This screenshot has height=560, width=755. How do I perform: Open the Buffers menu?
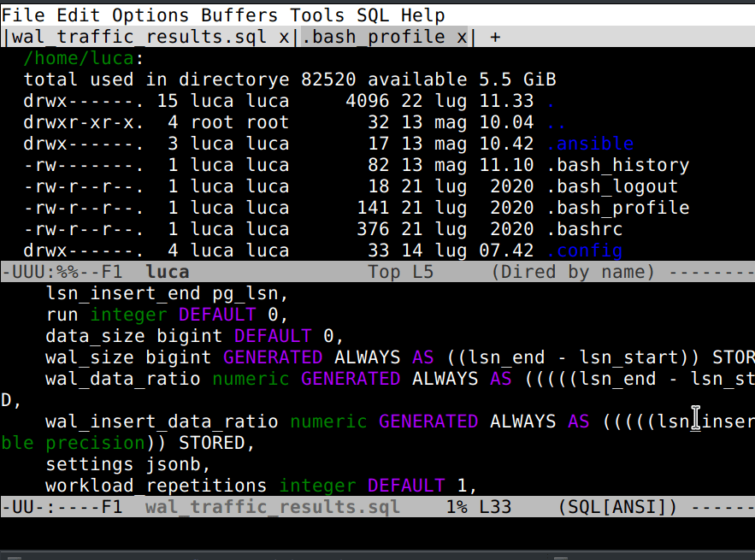pos(239,15)
